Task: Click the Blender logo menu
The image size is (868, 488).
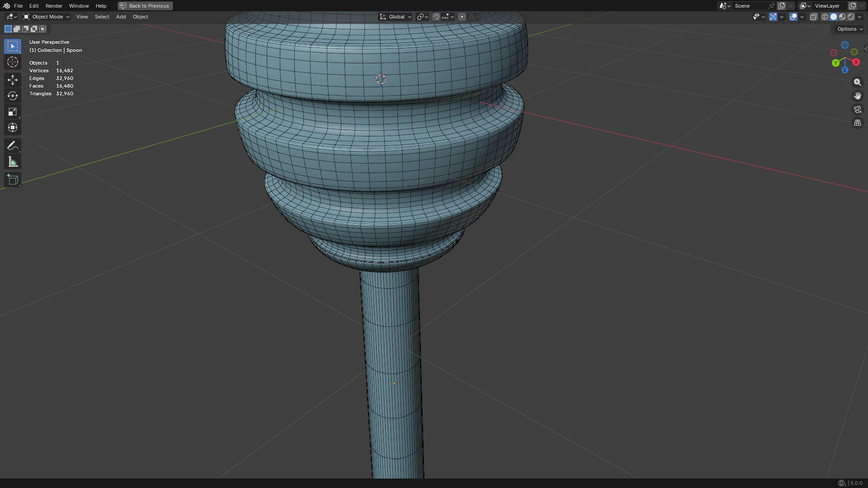Action: (x=6, y=6)
